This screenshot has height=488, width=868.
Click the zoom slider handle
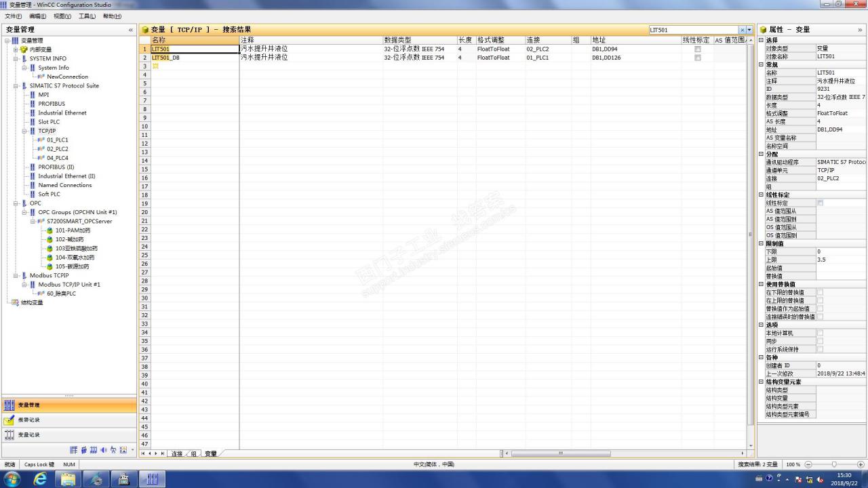pyautogui.click(x=834, y=464)
